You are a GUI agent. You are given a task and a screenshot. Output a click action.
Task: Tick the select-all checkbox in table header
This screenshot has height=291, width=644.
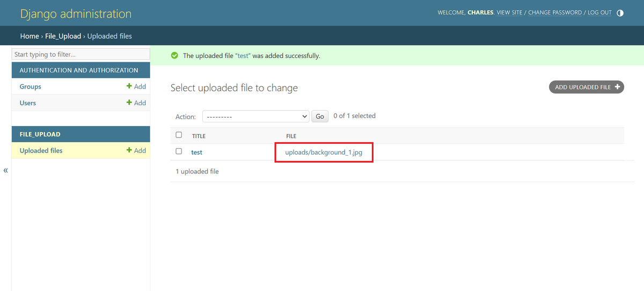click(x=179, y=135)
